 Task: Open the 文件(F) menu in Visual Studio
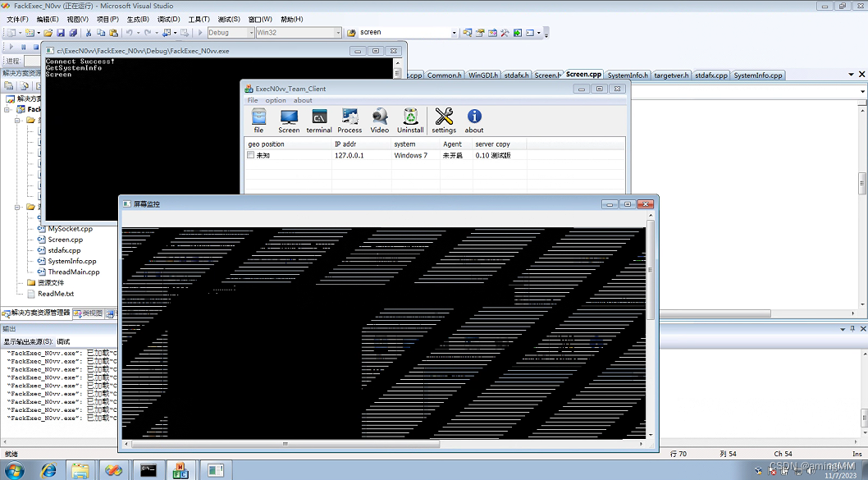[x=17, y=19]
